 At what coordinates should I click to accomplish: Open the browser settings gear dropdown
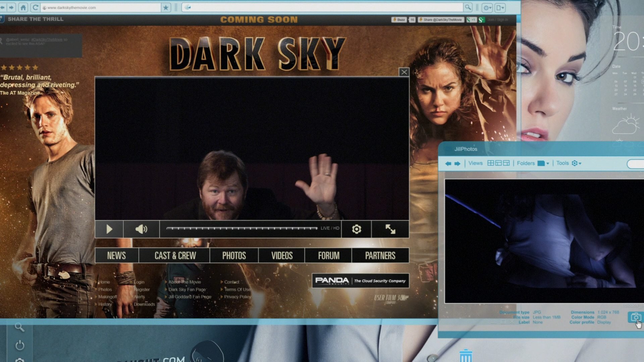click(x=487, y=7)
